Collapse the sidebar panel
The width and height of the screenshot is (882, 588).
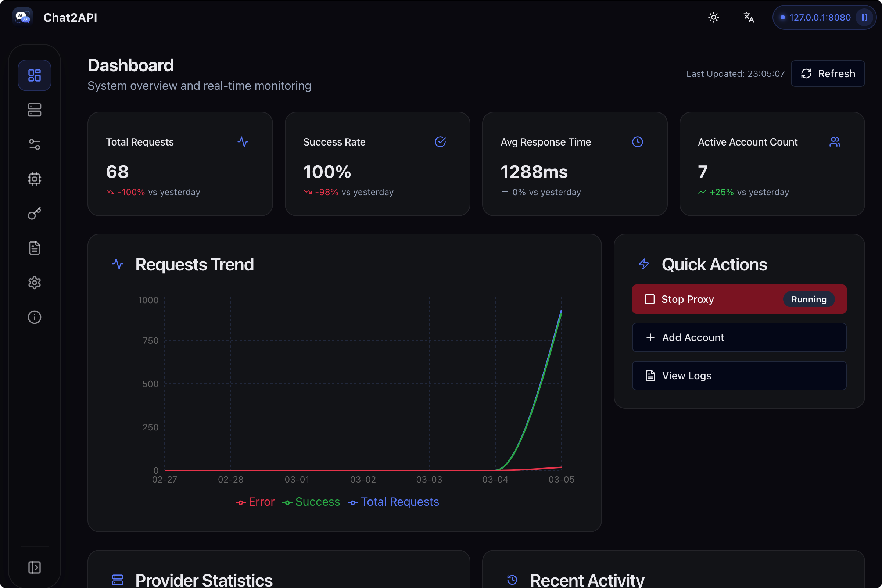35,567
